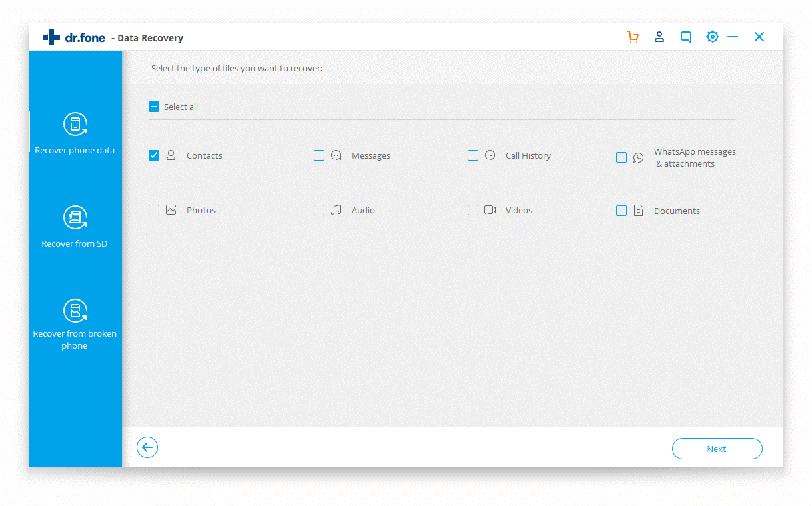
Task: Tick WhatsApp messages & attachments checkbox
Action: tap(621, 157)
